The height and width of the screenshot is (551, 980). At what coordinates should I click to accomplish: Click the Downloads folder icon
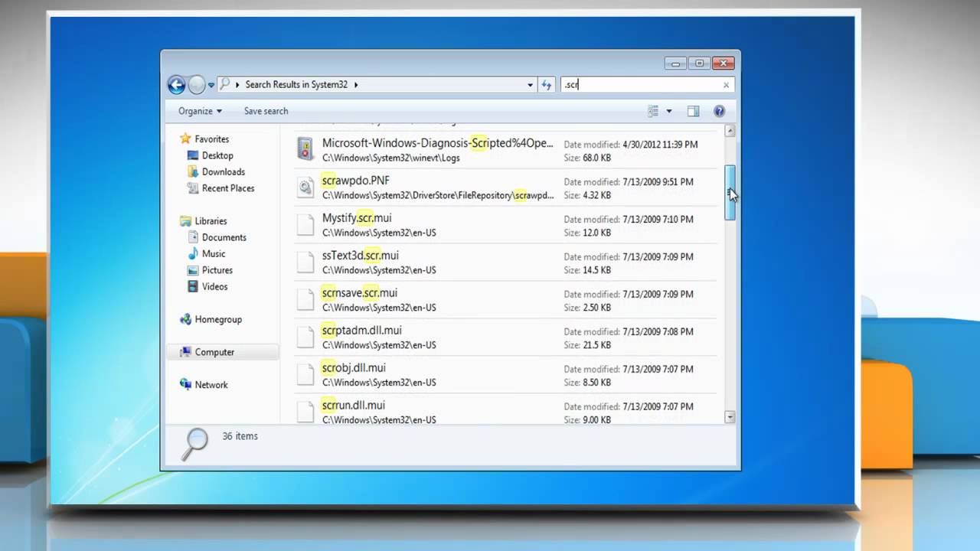(x=193, y=171)
